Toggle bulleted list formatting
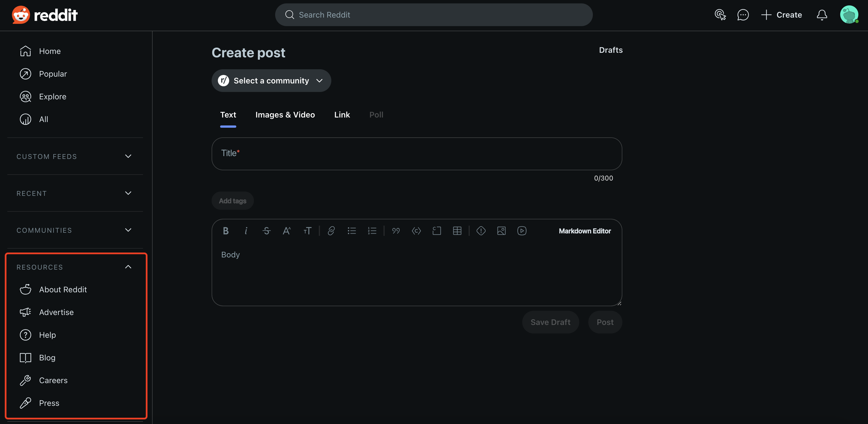Screen dimensions: 868x424 (x=352, y=231)
